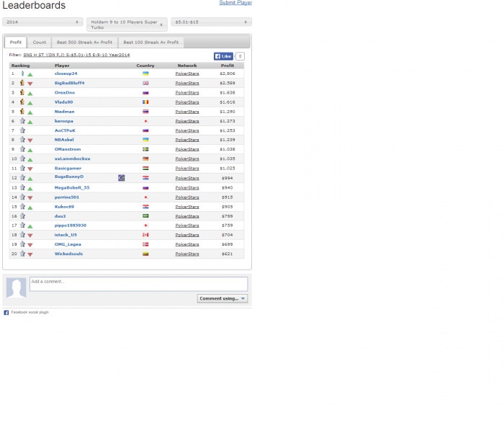Screen dimensions: 504x428
Task: Open OrexDno player profile
Action: tap(65, 93)
